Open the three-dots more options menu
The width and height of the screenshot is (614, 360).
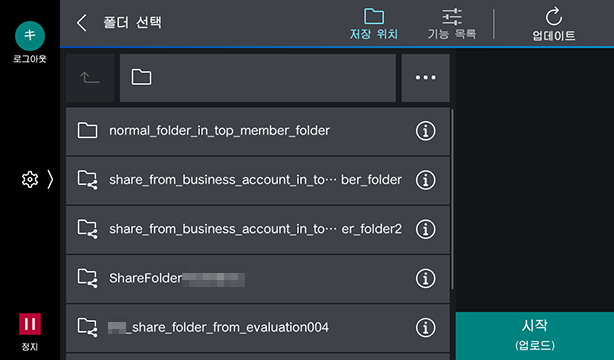426,78
